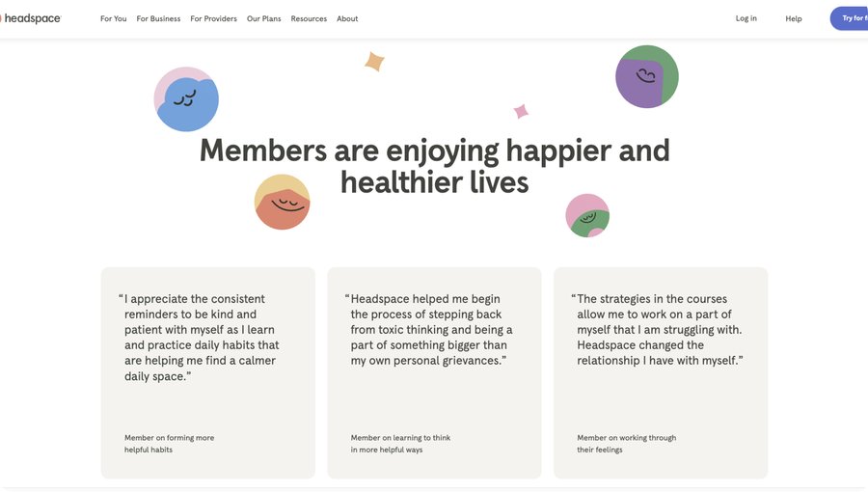
Task: Click the small pink sparkle star
Action: pyautogui.click(x=521, y=111)
